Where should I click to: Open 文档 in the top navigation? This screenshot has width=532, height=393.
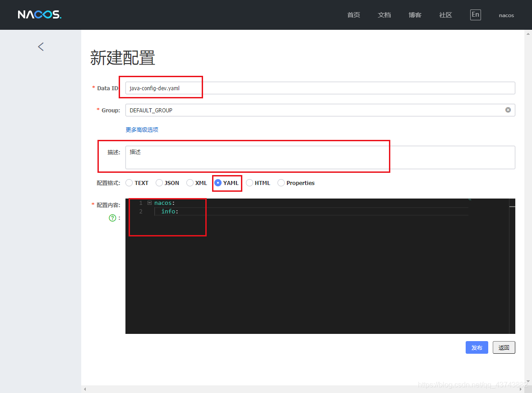click(384, 15)
